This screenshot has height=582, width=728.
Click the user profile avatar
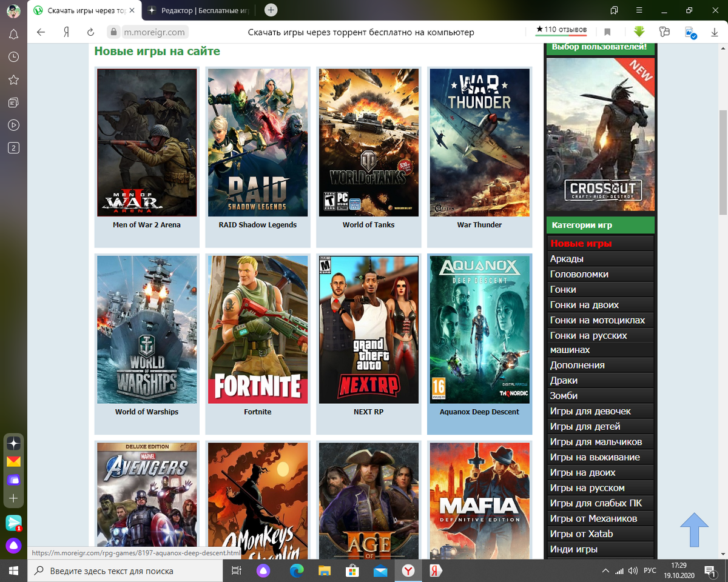pyautogui.click(x=13, y=10)
